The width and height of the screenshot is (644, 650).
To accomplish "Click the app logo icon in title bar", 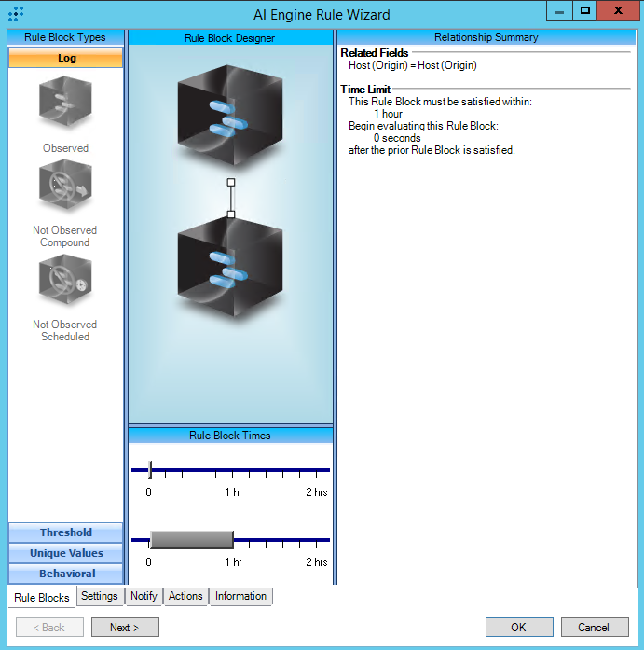I will pyautogui.click(x=16, y=14).
